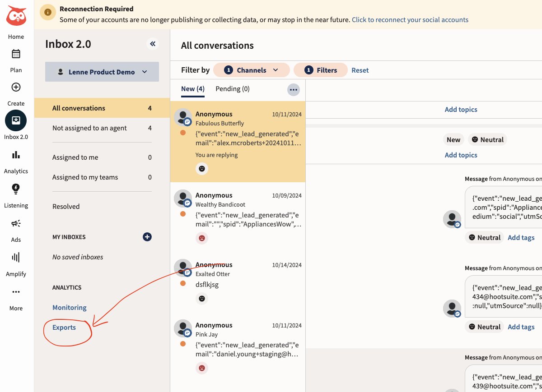Click the Hootsuite owl logo
Screen dimensions: 542x392
(x=16, y=17)
